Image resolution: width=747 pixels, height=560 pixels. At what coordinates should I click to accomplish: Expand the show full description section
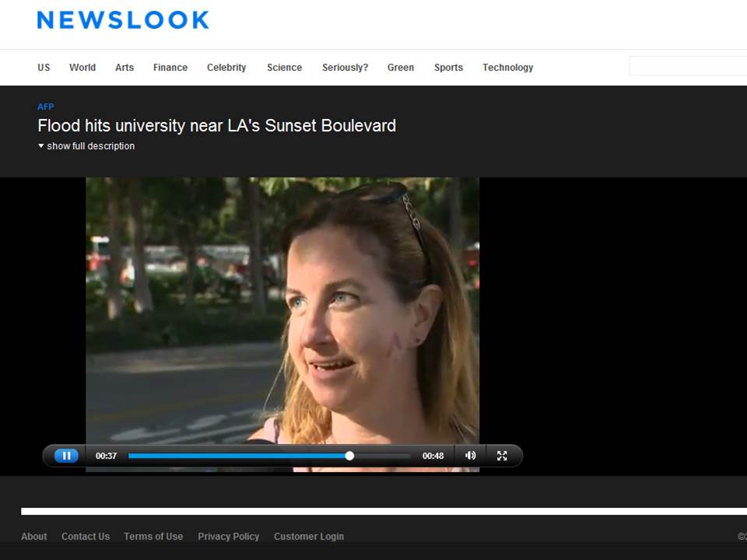[90, 145]
